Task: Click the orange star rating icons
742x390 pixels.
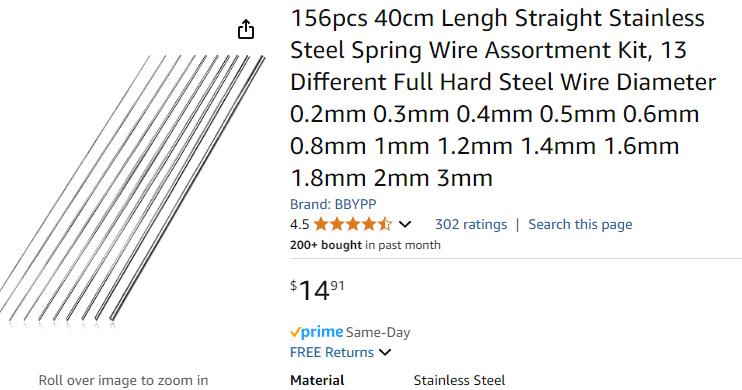Action: 353,224
